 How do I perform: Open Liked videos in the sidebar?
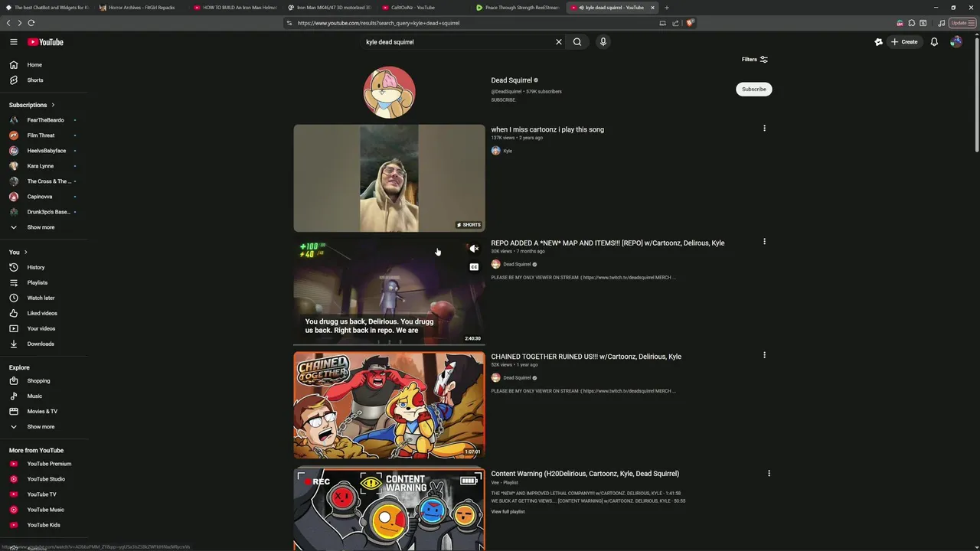[44, 313]
